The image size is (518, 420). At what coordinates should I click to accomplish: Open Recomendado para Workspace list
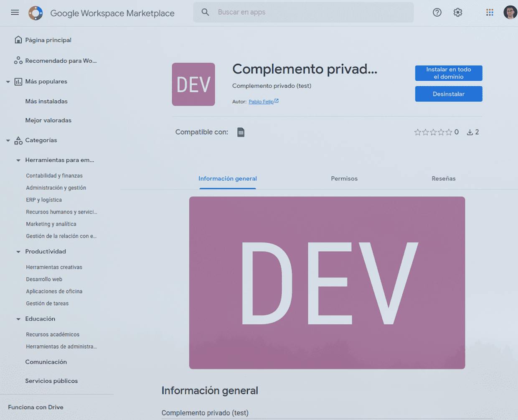pyautogui.click(x=61, y=61)
